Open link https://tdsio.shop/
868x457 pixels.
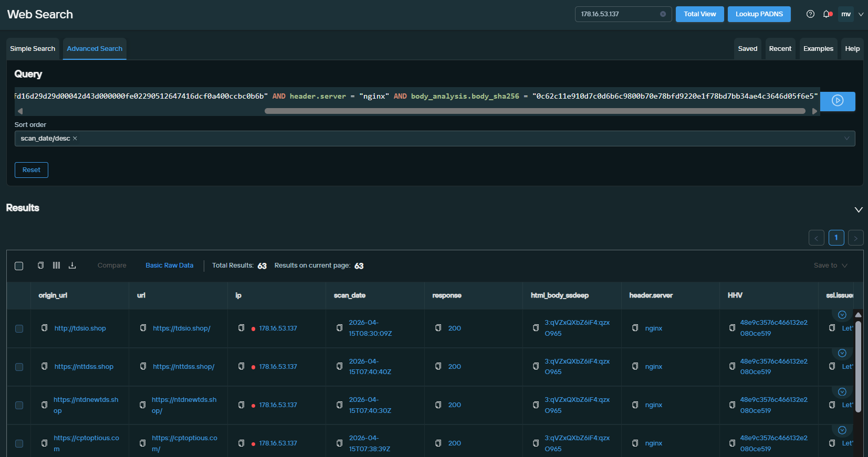(x=182, y=328)
